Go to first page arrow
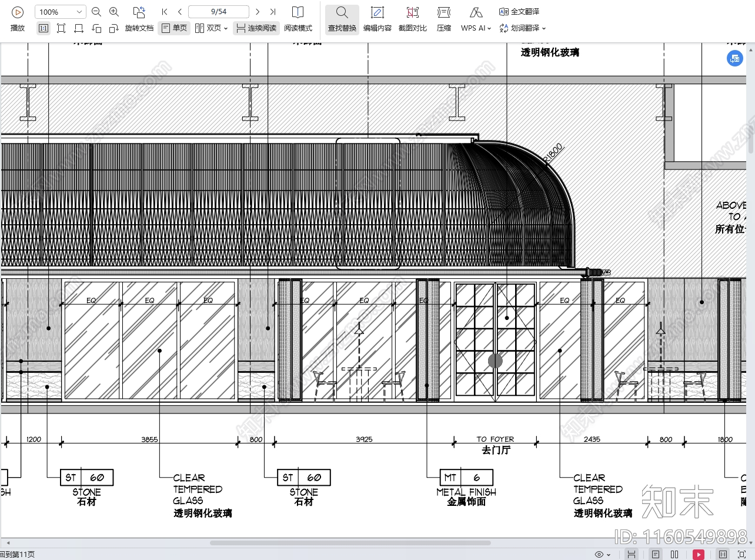This screenshot has height=560, width=755. (165, 12)
